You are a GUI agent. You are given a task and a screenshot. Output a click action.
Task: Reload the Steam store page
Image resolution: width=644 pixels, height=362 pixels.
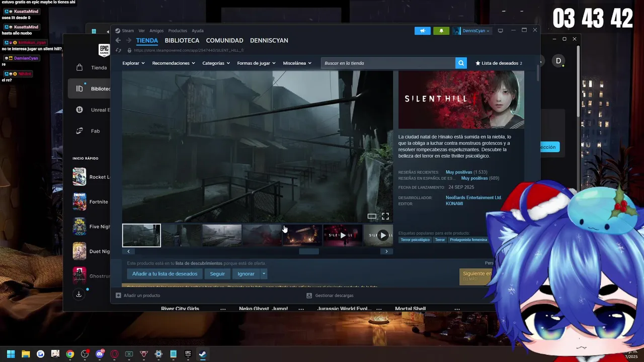pyautogui.click(x=118, y=50)
